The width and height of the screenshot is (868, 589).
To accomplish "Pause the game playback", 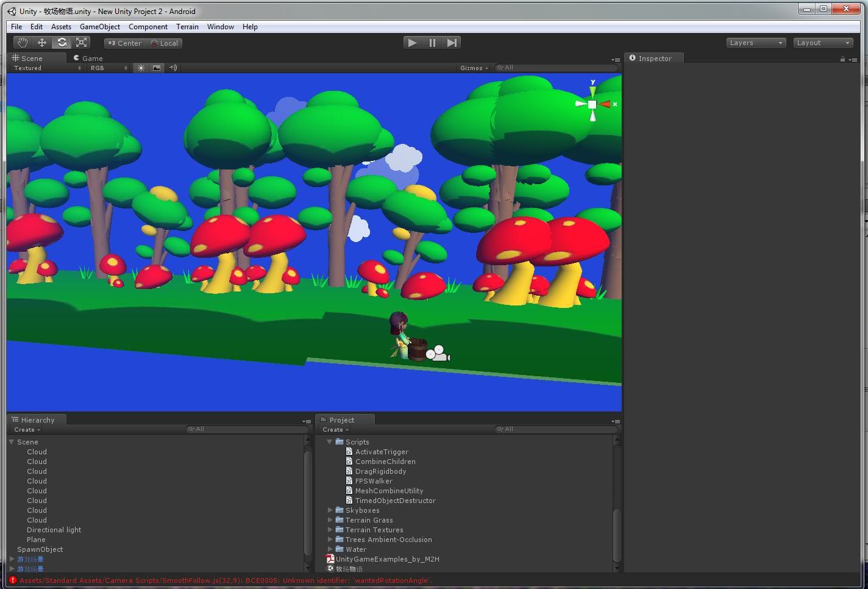I will (432, 43).
